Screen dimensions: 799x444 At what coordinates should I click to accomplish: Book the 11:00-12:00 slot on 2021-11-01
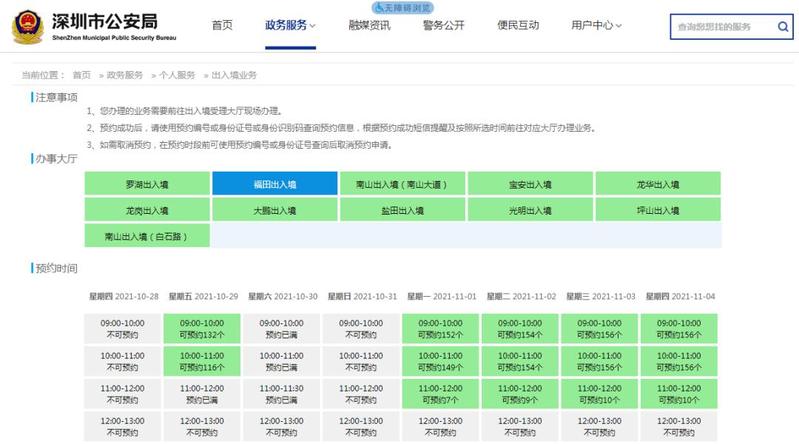[x=440, y=392]
